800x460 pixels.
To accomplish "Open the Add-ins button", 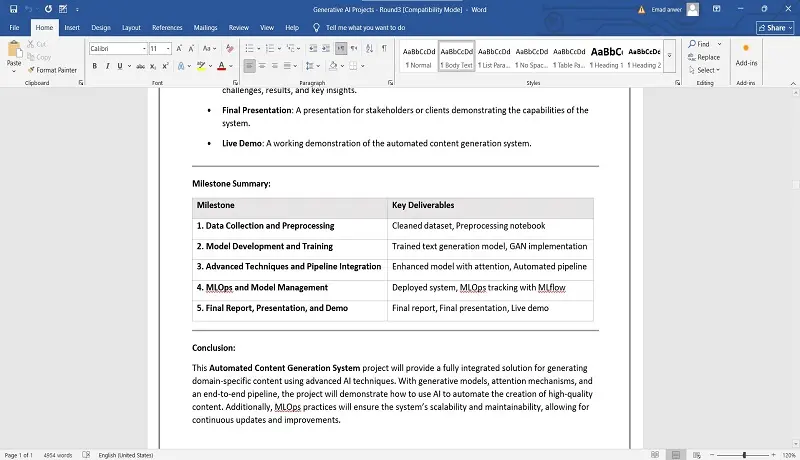I will [x=746, y=55].
